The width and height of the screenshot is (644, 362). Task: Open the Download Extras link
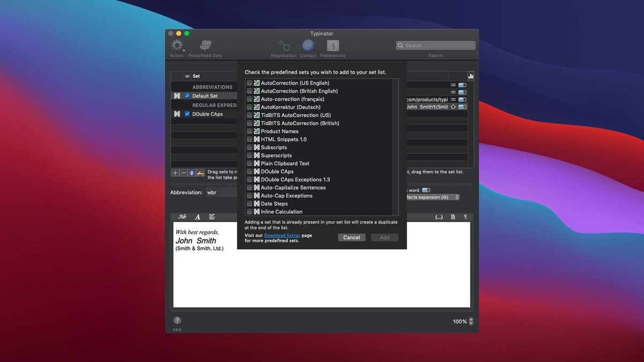point(282,235)
